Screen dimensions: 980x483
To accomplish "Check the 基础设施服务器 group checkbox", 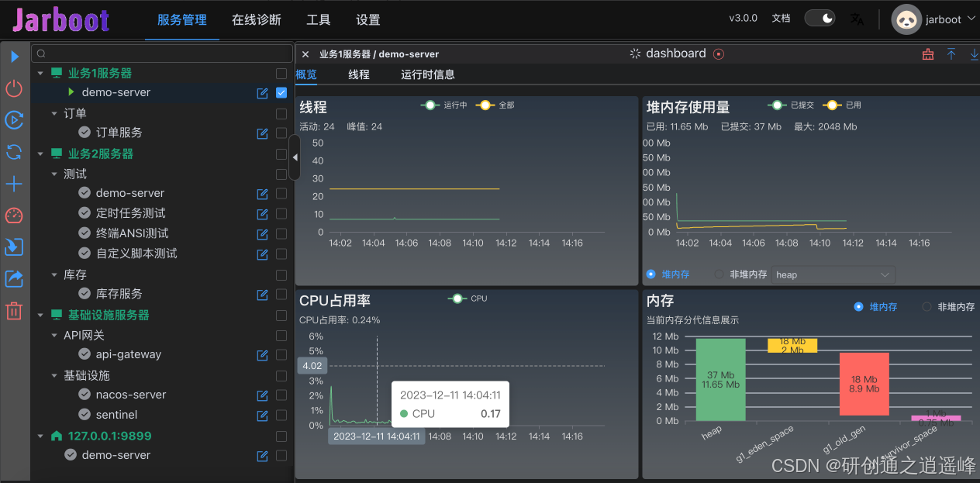I will 281,315.
